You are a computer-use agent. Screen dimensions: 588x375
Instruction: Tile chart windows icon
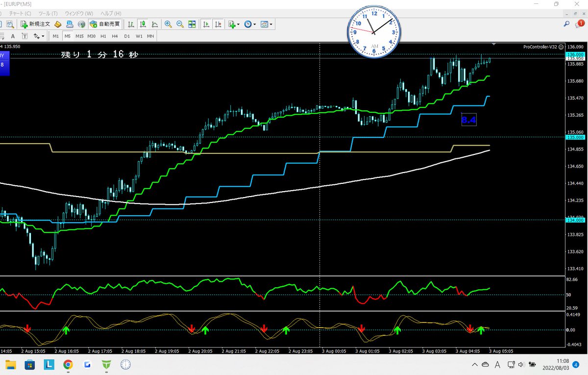pos(192,24)
